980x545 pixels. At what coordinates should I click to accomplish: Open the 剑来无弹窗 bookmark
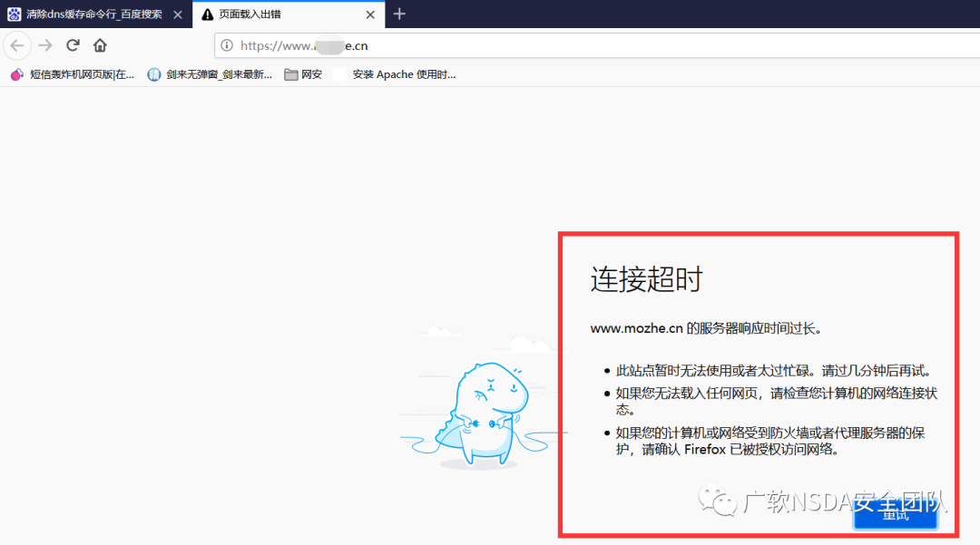[x=210, y=74]
